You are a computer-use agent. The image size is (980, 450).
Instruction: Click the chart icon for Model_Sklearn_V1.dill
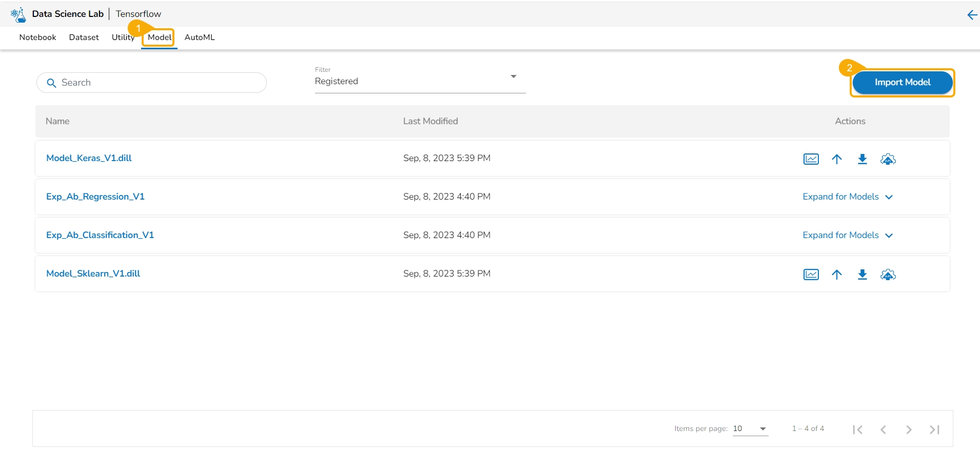click(x=811, y=275)
